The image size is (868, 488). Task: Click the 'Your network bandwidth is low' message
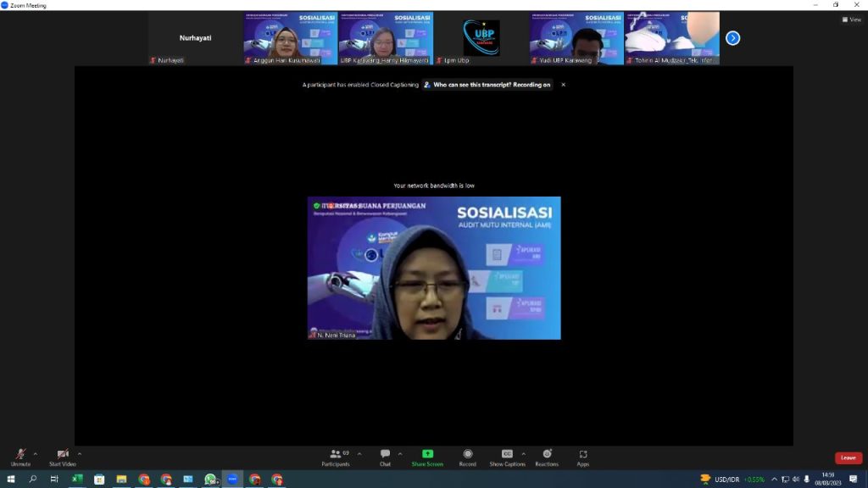click(434, 186)
